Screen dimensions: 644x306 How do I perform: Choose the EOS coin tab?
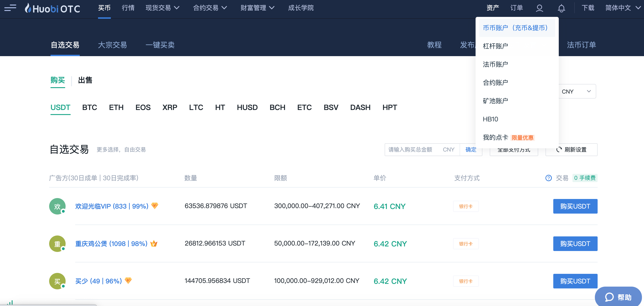(x=143, y=107)
